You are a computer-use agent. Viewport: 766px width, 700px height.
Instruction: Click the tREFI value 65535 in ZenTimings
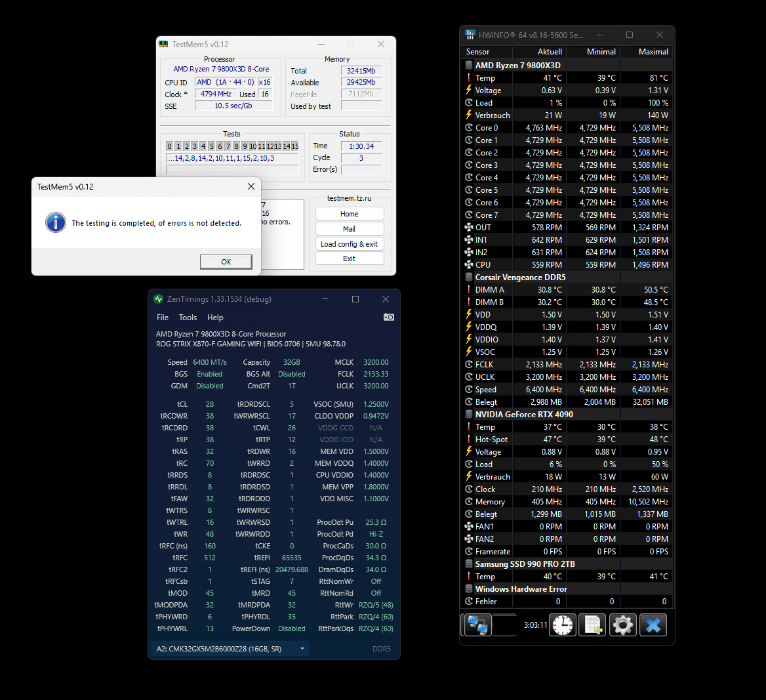coord(292,558)
